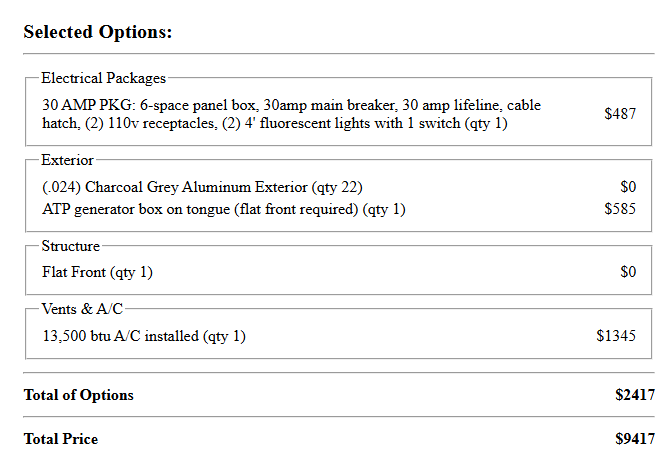Click the Total Price label
Image resolution: width=669 pixels, height=451 pixels.
[61, 439]
